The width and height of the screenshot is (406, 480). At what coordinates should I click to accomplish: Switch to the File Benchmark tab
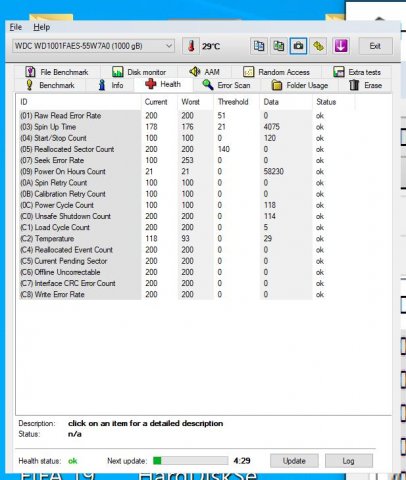(57, 72)
